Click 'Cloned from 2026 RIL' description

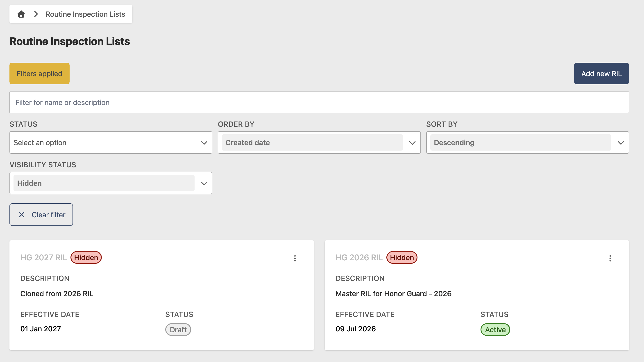click(x=57, y=293)
